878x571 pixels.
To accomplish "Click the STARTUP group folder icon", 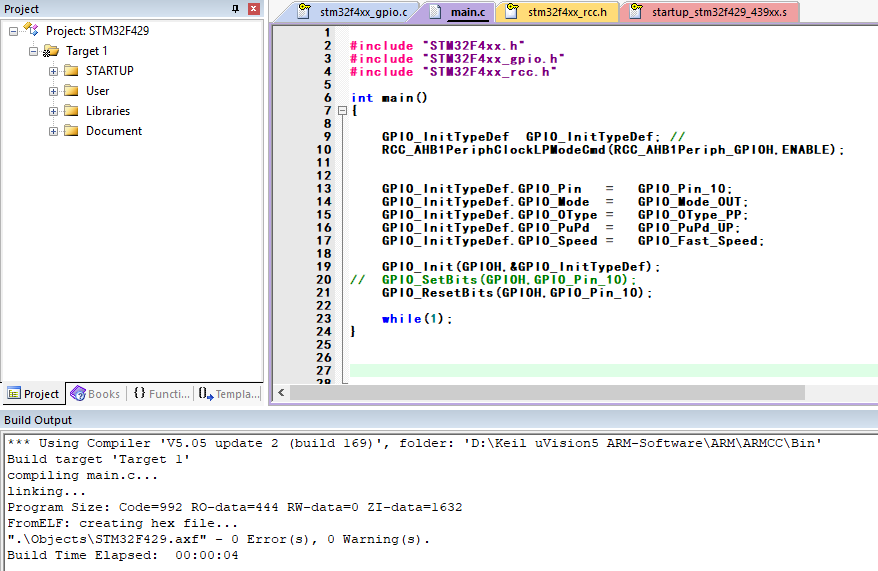I will pyautogui.click(x=71, y=71).
